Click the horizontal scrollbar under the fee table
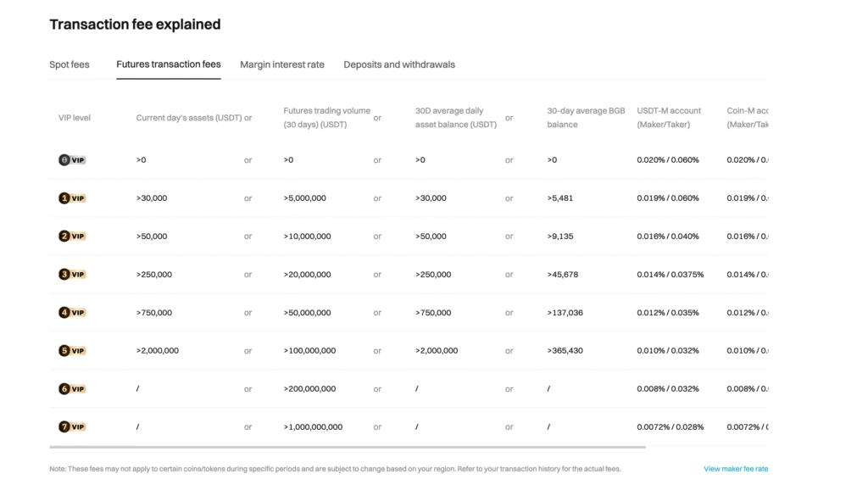The height and width of the screenshot is (496, 868). point(348,447)
